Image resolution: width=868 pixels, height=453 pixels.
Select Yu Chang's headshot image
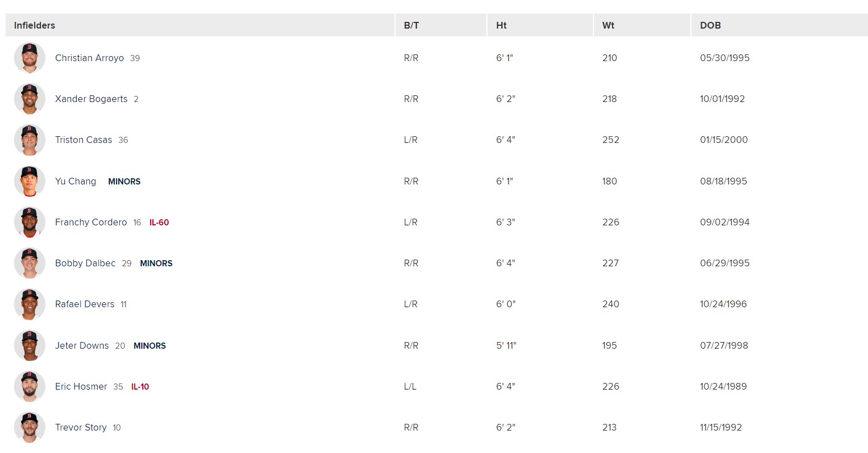29,181
